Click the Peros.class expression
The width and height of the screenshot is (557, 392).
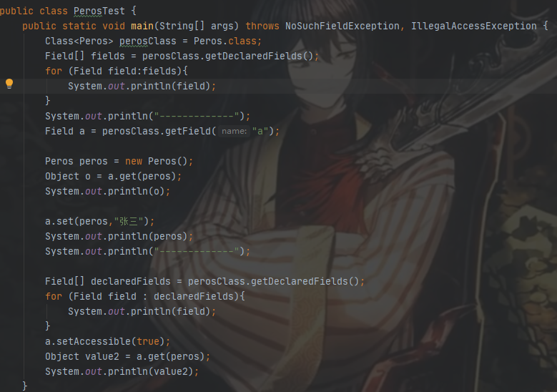(x=225, y=41)
